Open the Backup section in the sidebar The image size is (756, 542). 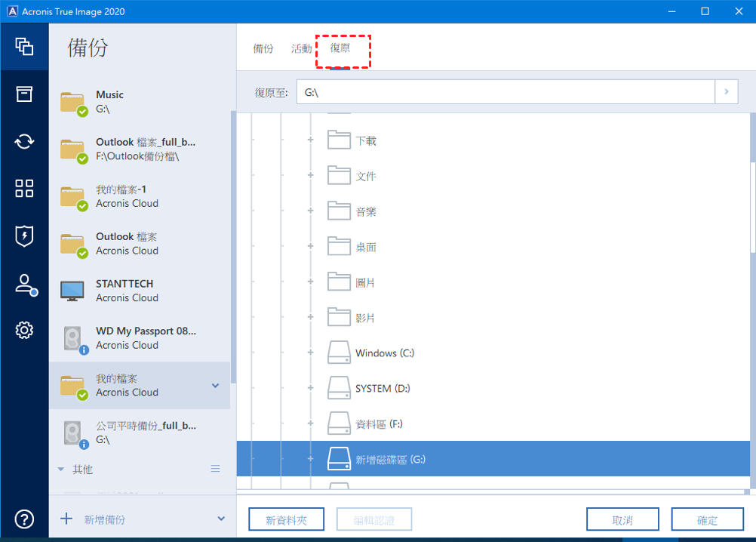pyautogui.click(x=24, y=46)
